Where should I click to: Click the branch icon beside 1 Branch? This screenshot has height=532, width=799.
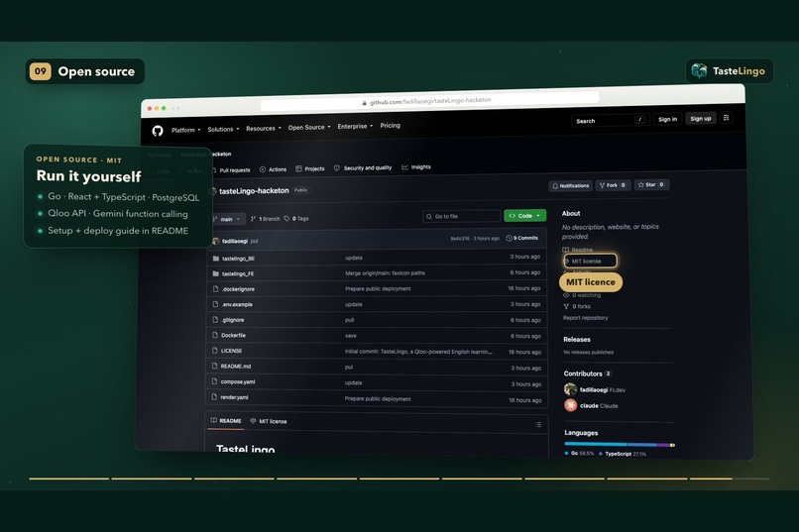[253, 219]
